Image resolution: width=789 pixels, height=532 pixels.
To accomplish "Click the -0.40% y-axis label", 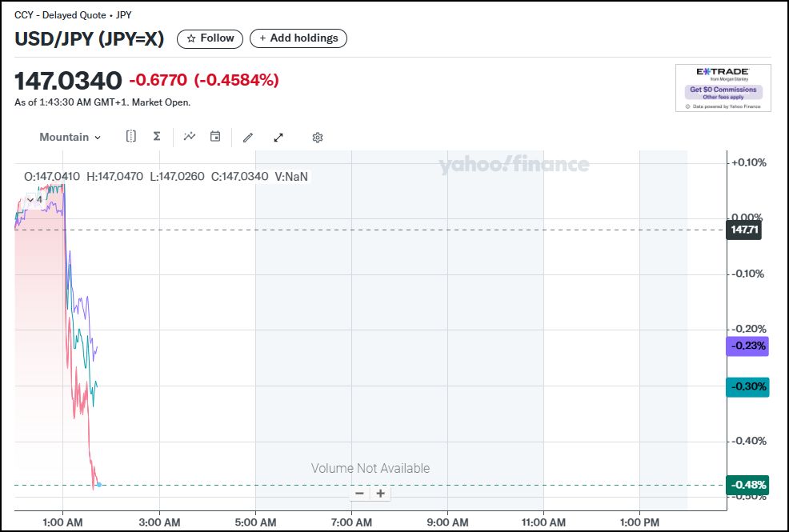I will [749, 441].
